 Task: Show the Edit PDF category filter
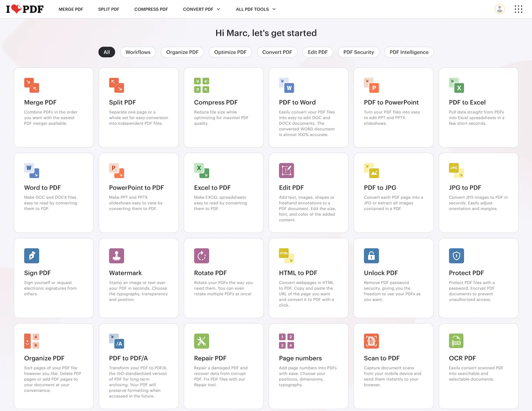point(318,52)
